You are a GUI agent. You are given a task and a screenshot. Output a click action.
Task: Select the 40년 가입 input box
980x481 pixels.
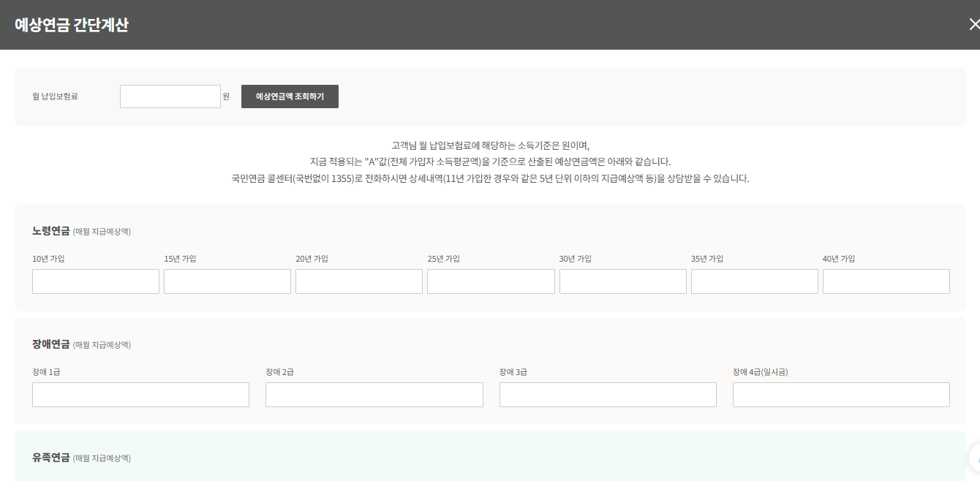(886, 281)
